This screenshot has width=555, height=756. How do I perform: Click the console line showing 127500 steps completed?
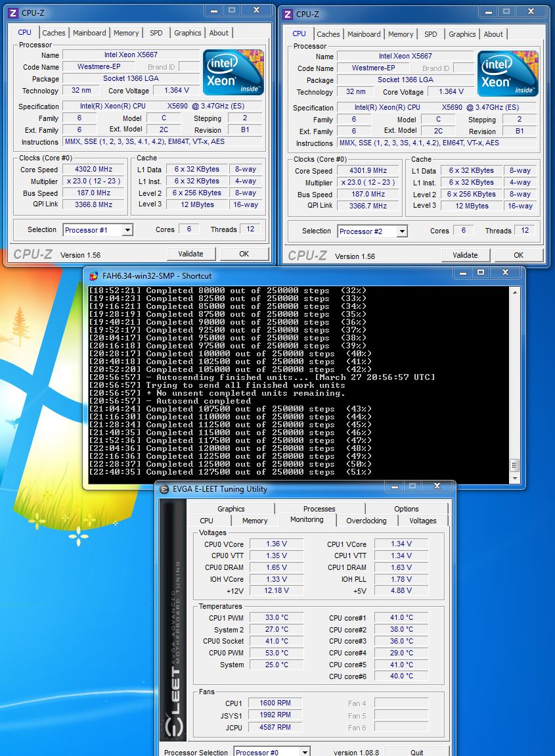230,472
